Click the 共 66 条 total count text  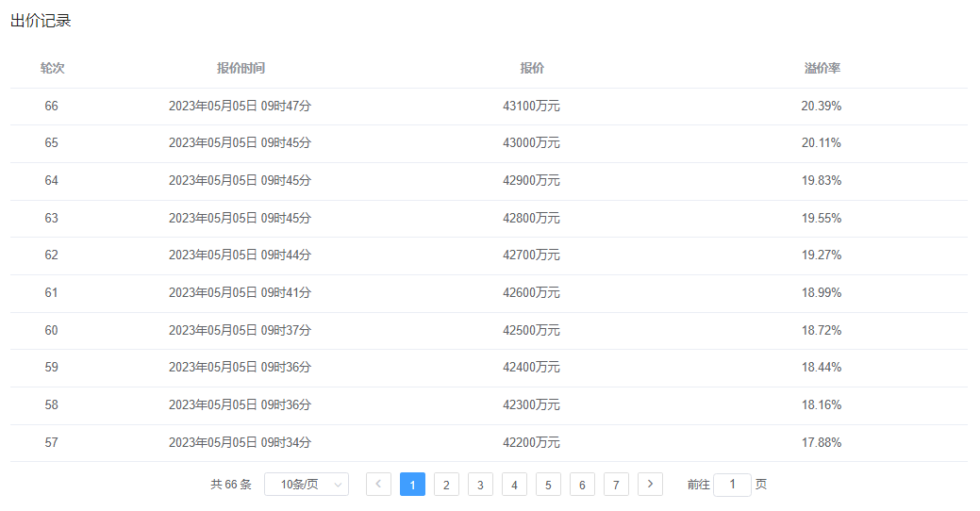[x=231, y=485]
